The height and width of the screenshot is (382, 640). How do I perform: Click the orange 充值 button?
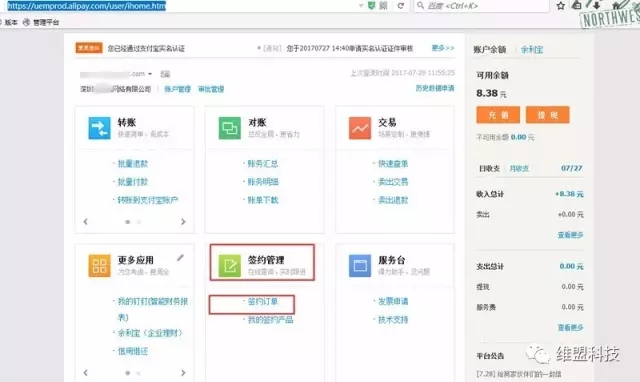point(498,115)
